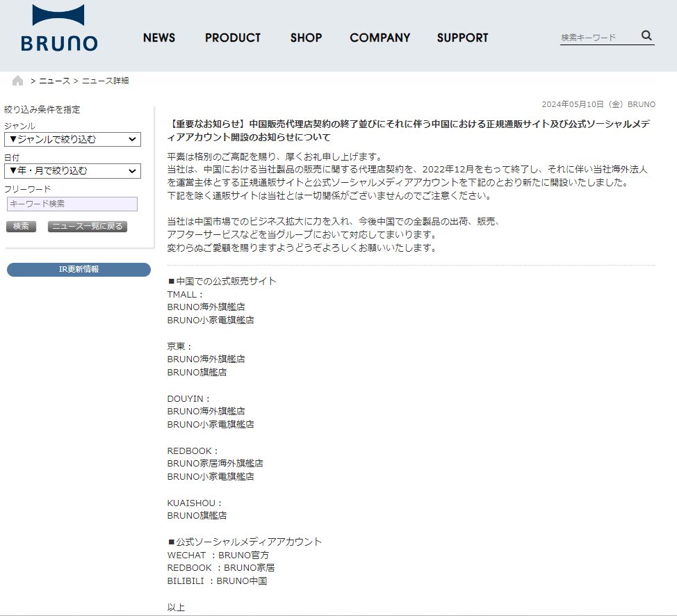
Task: Click the BRUNO logo
Action: tap(59, 28)
